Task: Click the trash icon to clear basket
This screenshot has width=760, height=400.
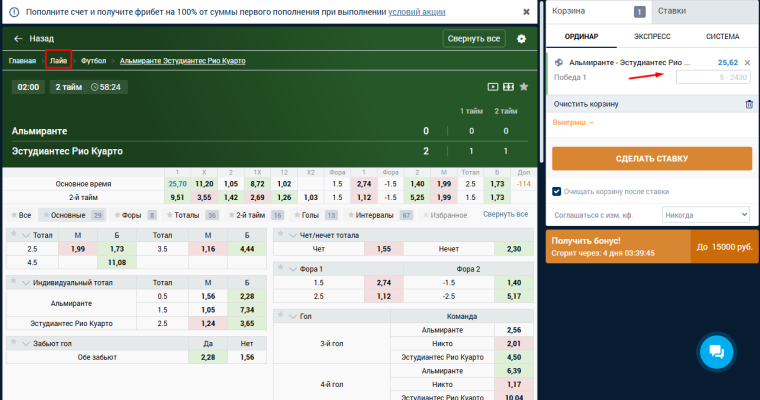Action: coord(749,104)
